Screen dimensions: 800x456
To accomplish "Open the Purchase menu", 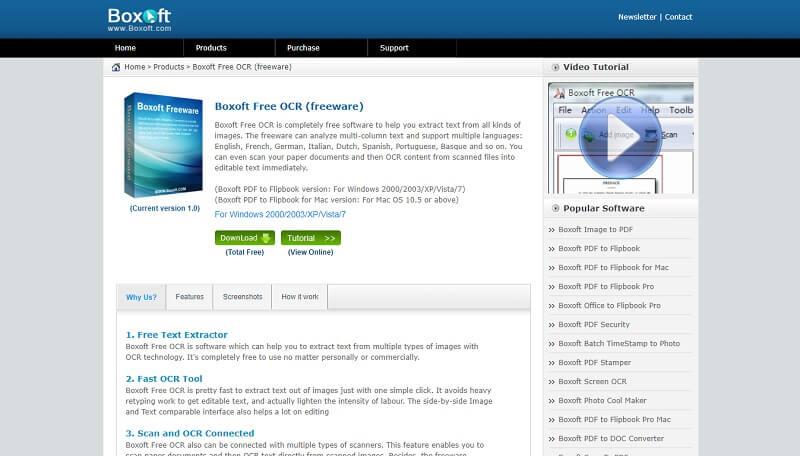I will pos(303,48).
